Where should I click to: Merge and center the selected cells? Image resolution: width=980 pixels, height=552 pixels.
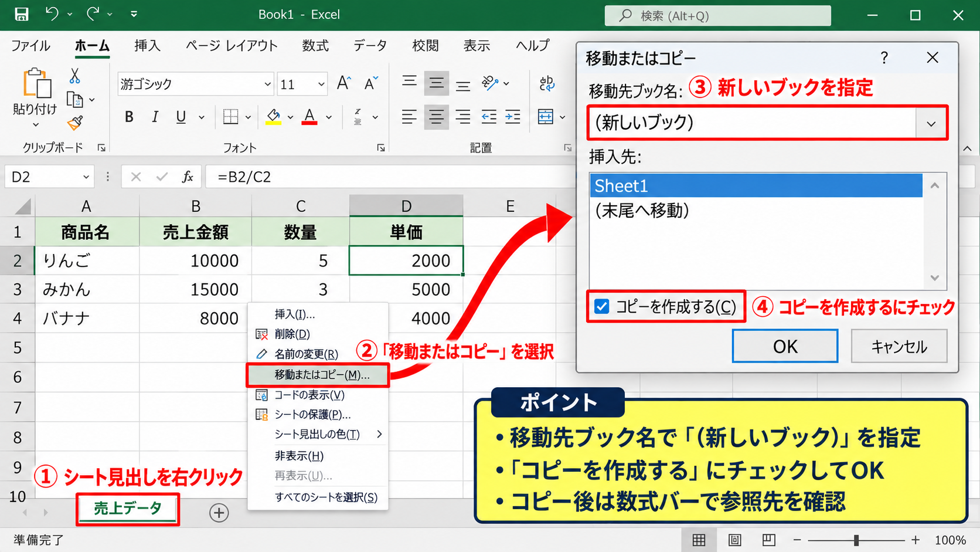click(546, 117)
